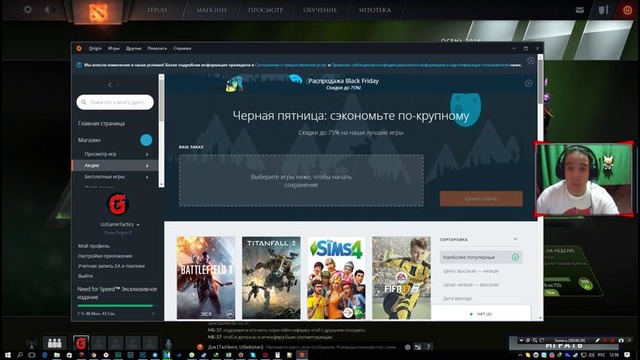
Task: Click the red power icon in Dota 2
Action: [627, 10]
